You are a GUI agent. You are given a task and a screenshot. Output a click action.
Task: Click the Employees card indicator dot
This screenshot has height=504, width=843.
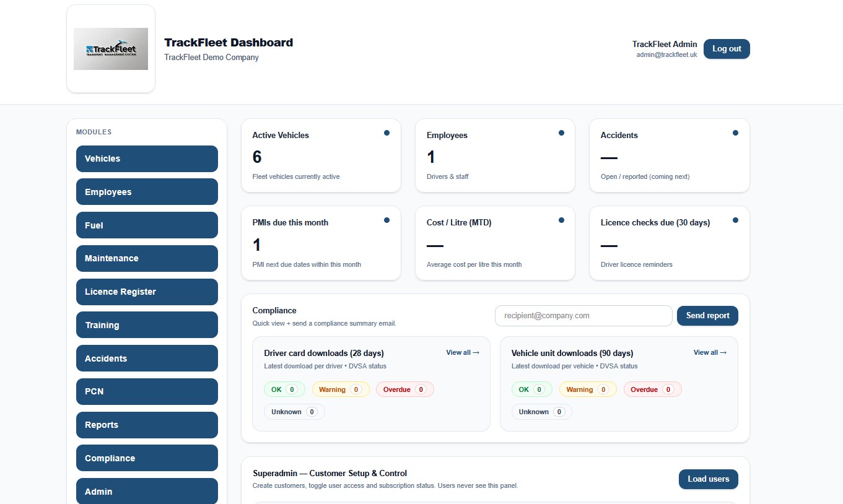(x=561, y=133)
